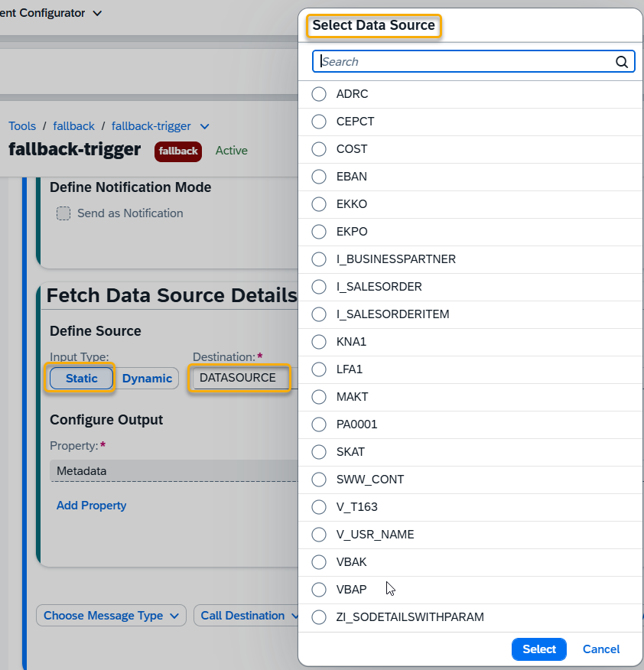Choose the EKKO data source
Image resolution: width=644 pixels, height=670 pixels.
tap(320, 204)
